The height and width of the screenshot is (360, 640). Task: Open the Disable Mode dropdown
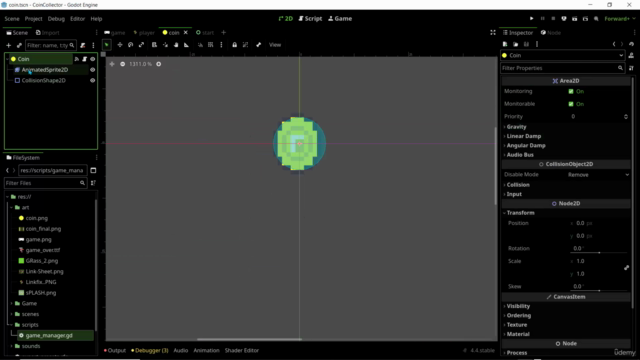598,175
